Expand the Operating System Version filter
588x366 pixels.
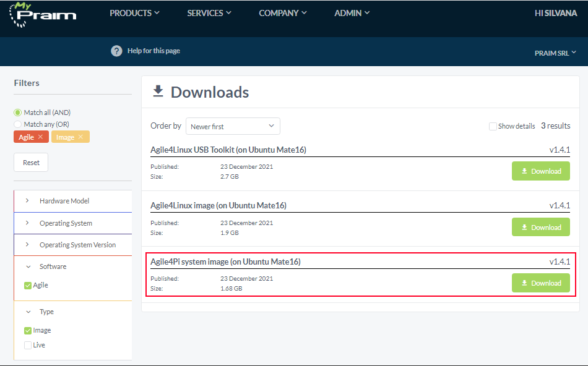(x=73, y=245)
